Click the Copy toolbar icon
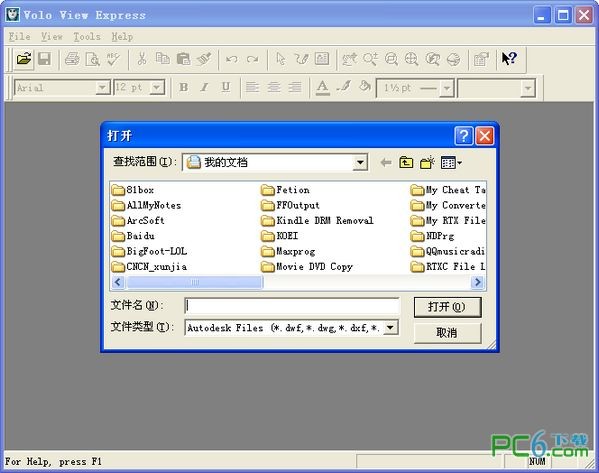The image size is (599, 473). (163, 59)
